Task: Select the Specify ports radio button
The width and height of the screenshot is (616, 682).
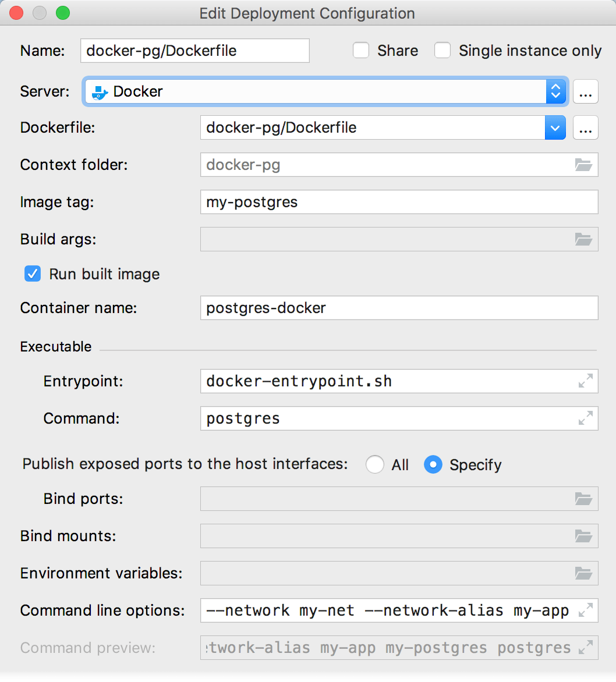Action: [433, 464]
